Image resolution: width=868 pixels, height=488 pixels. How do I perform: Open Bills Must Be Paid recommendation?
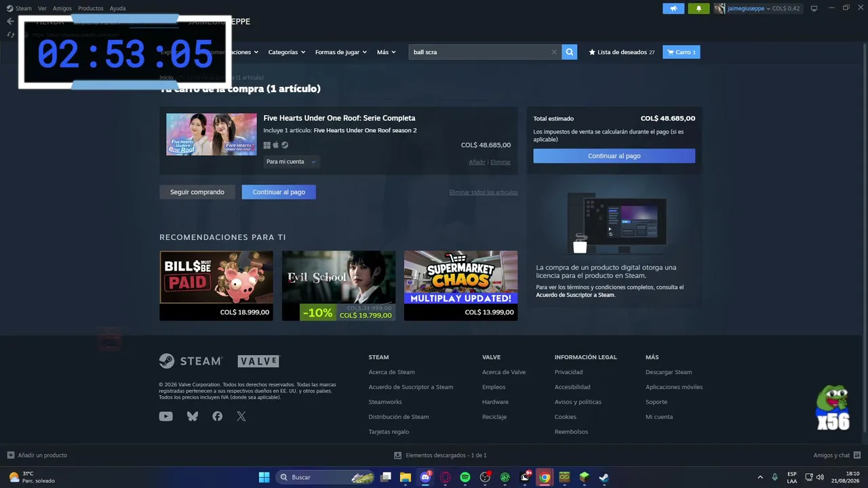pos(216,285)
